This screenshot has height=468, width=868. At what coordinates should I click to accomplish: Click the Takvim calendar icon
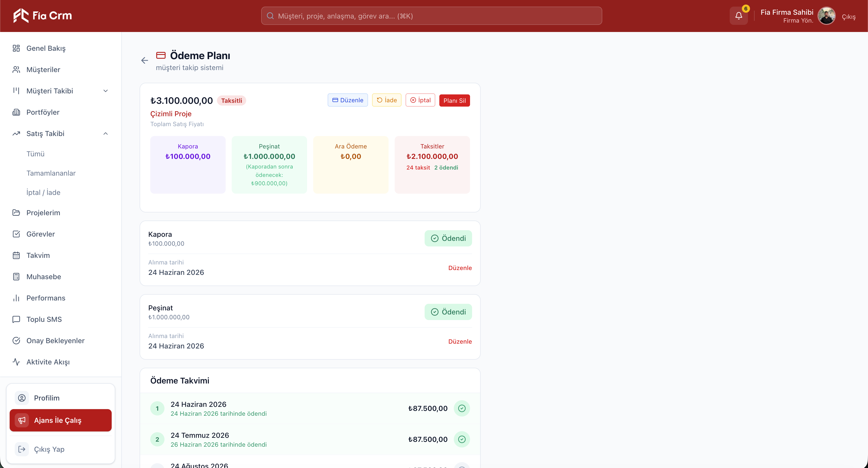coord(16,255)
